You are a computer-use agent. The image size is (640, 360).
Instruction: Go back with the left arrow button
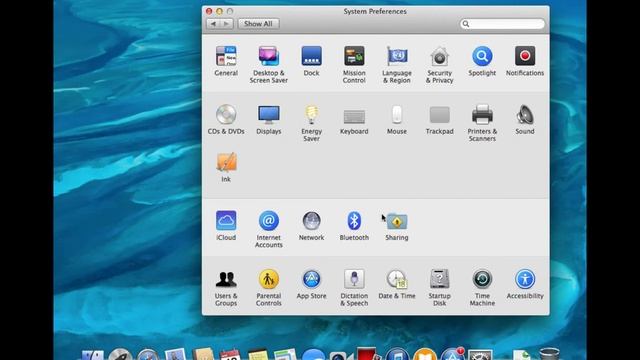click(213, 24)
